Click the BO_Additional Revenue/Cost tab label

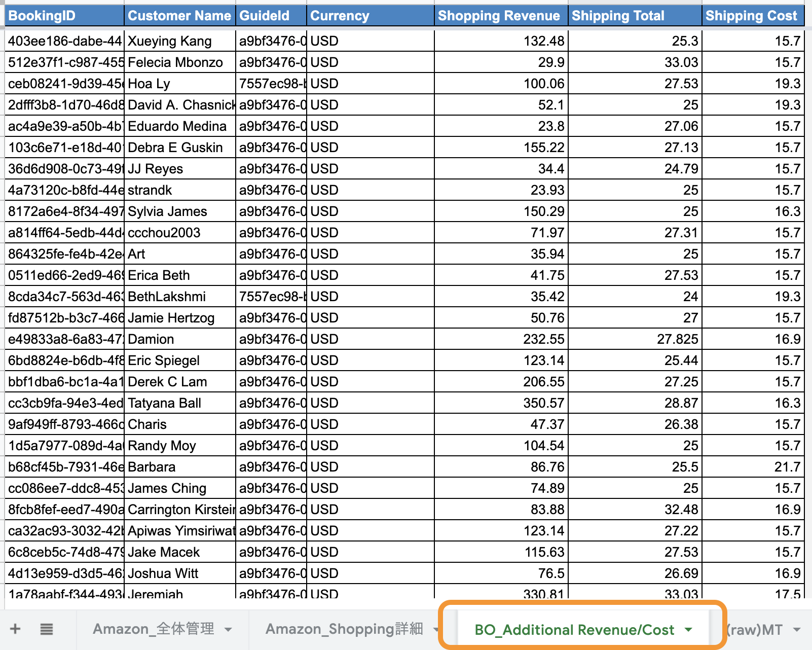click(x=574, y=630)
